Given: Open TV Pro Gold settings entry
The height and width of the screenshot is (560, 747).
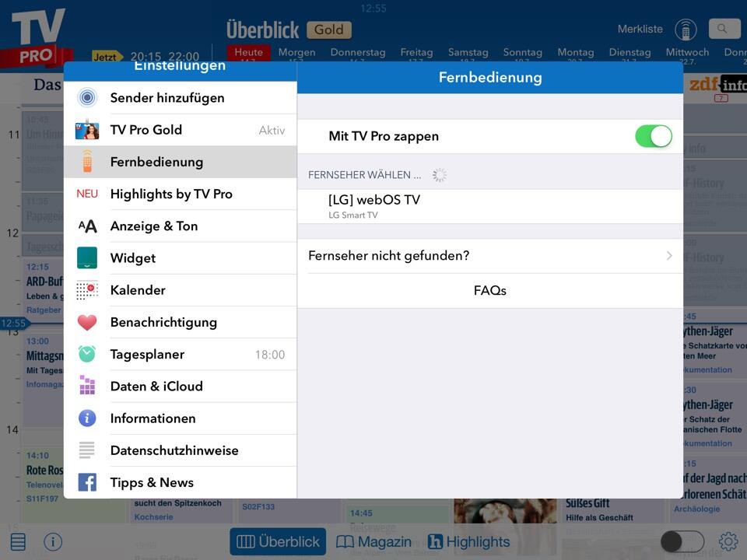Looking at the screenshot, I should click(180, 130).
